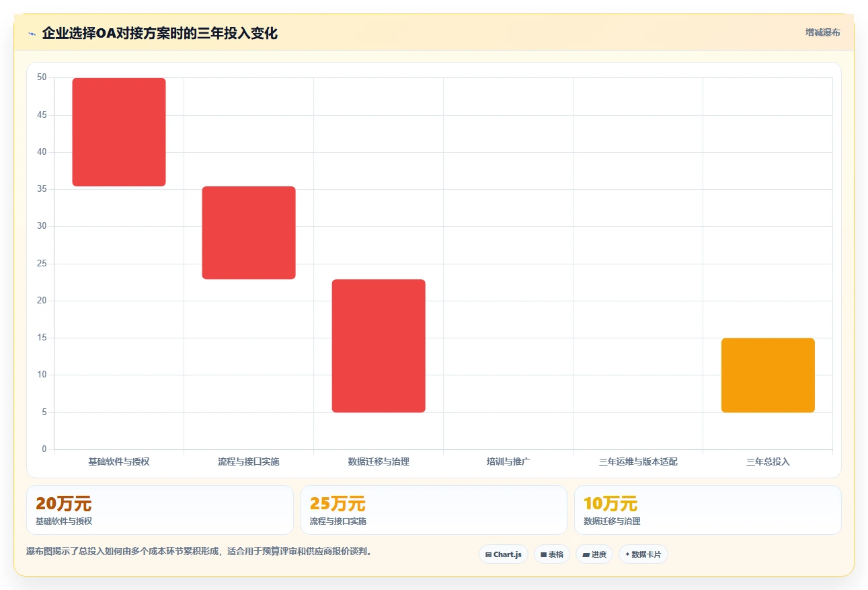
Task: Click the 20万元 data card
Action: (160, 510)
